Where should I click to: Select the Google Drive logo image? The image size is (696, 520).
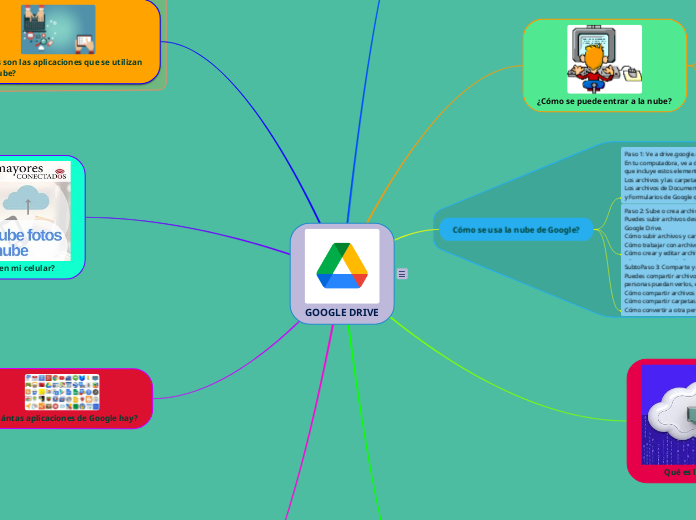click(342, 266)
